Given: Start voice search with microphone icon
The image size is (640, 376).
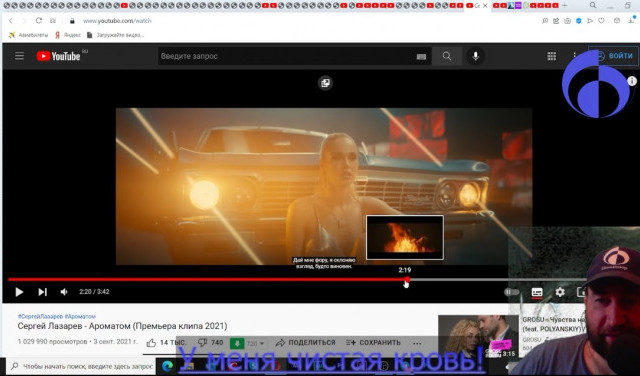Looking at the screenshot, I should pyautogui.click(x=475, y=56).
